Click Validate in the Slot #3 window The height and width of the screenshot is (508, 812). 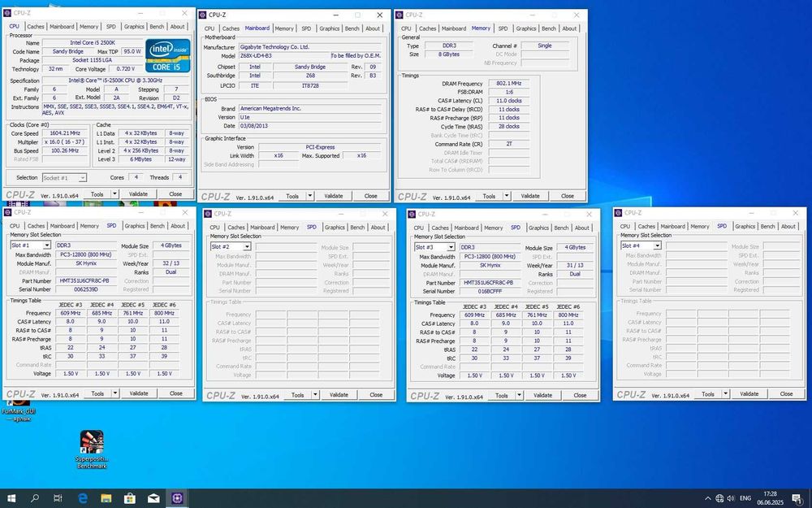pos(542,395)
